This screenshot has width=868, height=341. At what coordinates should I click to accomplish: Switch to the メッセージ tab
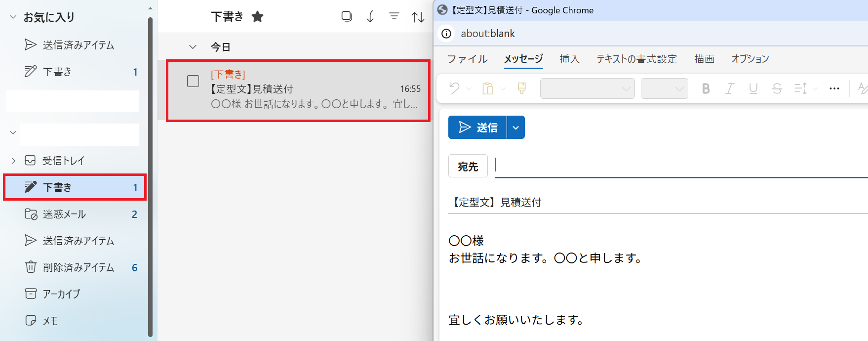tap(523, 59)
